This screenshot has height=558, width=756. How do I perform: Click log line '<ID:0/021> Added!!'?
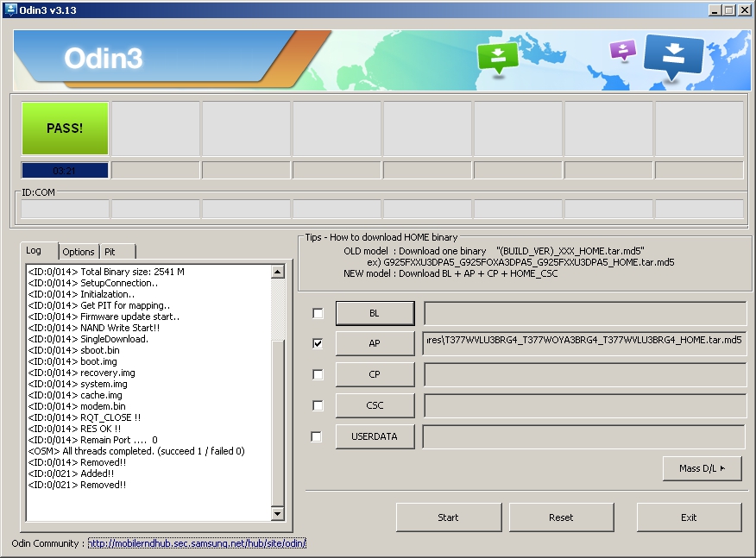[71, 473]
